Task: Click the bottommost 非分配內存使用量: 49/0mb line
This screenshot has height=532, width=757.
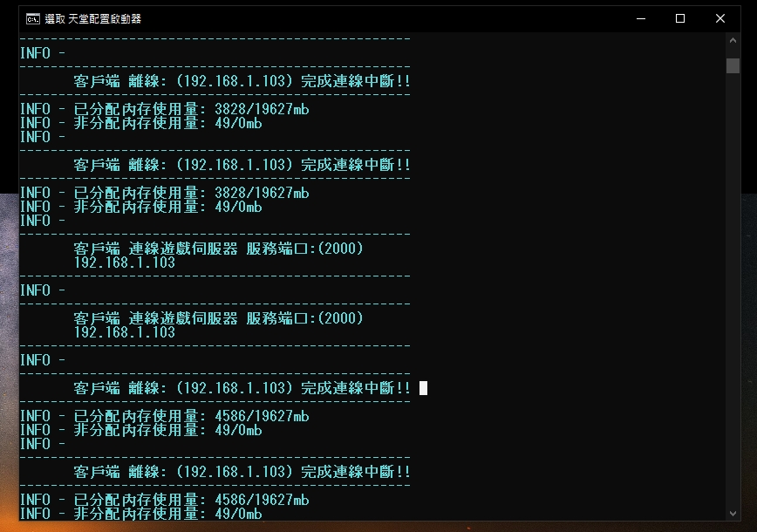Action: [141, 514]
